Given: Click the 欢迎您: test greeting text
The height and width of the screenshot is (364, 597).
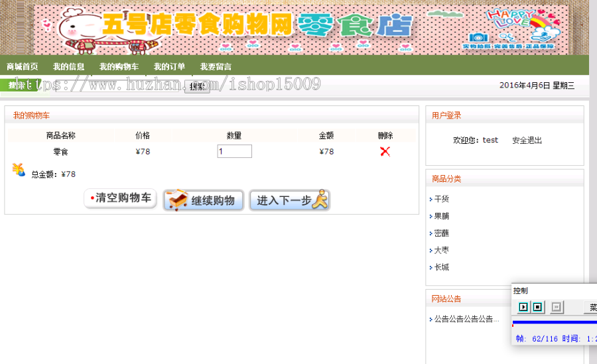Looking at the screenshot, I should (x=475, y=141).
